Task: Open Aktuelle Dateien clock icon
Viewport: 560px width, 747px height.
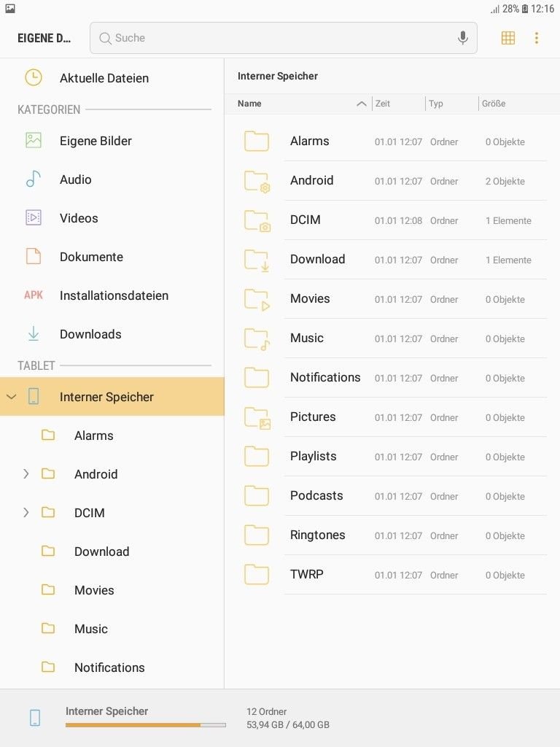Action: 34,77
